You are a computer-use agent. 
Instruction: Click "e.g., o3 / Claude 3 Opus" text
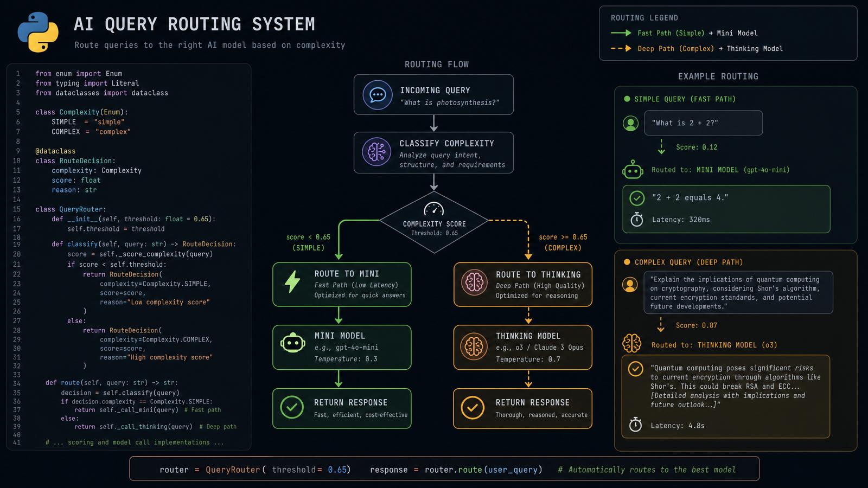pos(539,348)
